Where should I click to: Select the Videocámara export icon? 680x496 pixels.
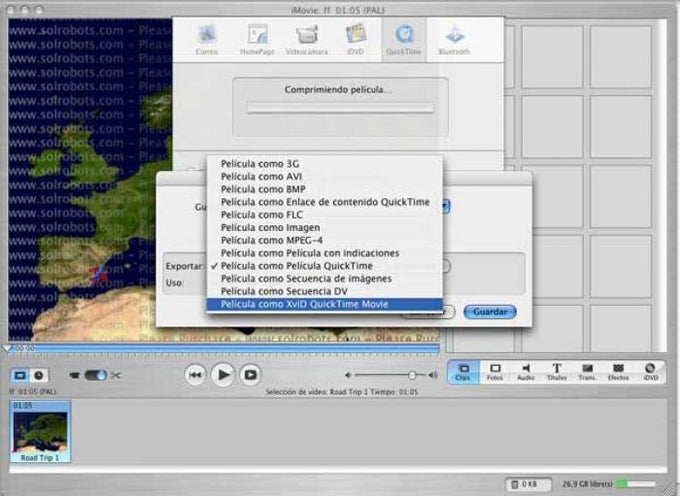point(307,40)
